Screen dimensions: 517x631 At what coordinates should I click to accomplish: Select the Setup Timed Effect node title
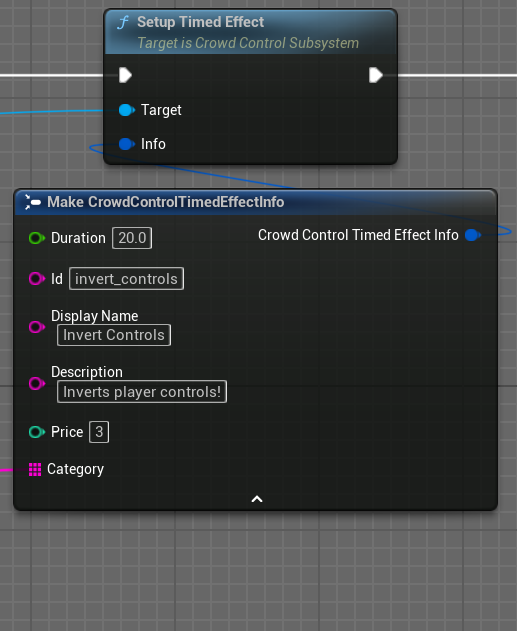click(200, 22)
